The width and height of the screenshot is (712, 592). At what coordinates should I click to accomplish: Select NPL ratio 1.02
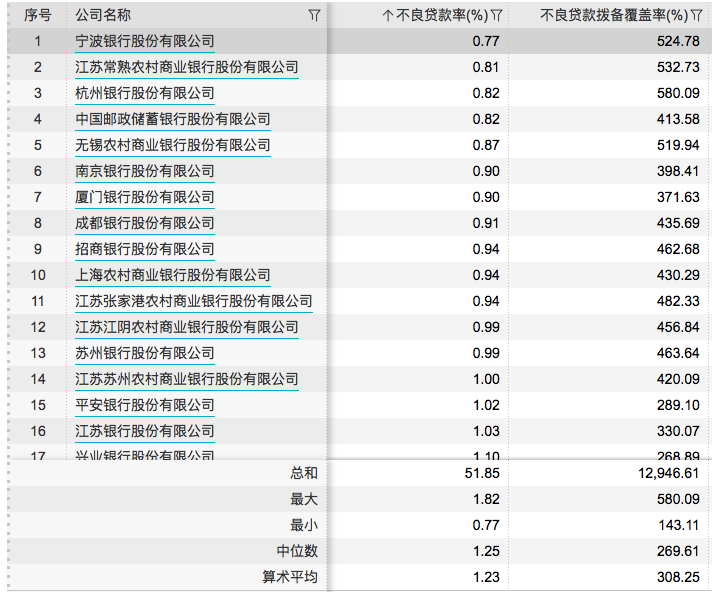[486, 405]
